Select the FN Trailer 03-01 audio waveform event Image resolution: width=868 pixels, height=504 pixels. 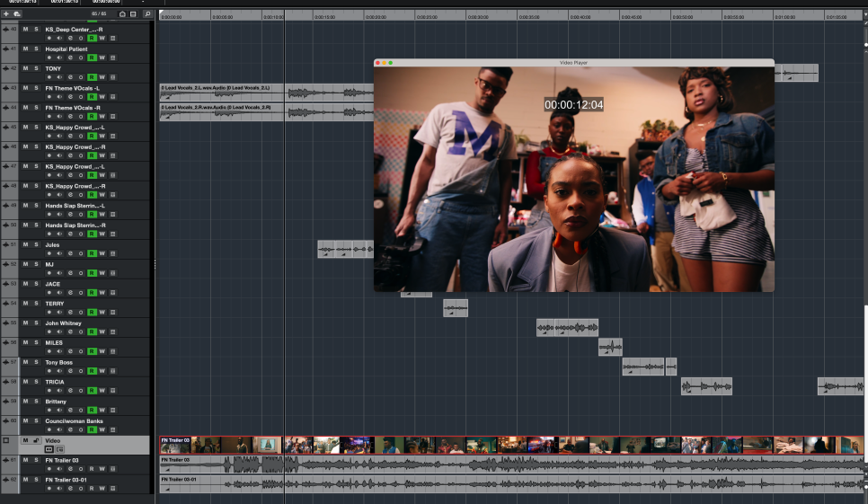511,484
